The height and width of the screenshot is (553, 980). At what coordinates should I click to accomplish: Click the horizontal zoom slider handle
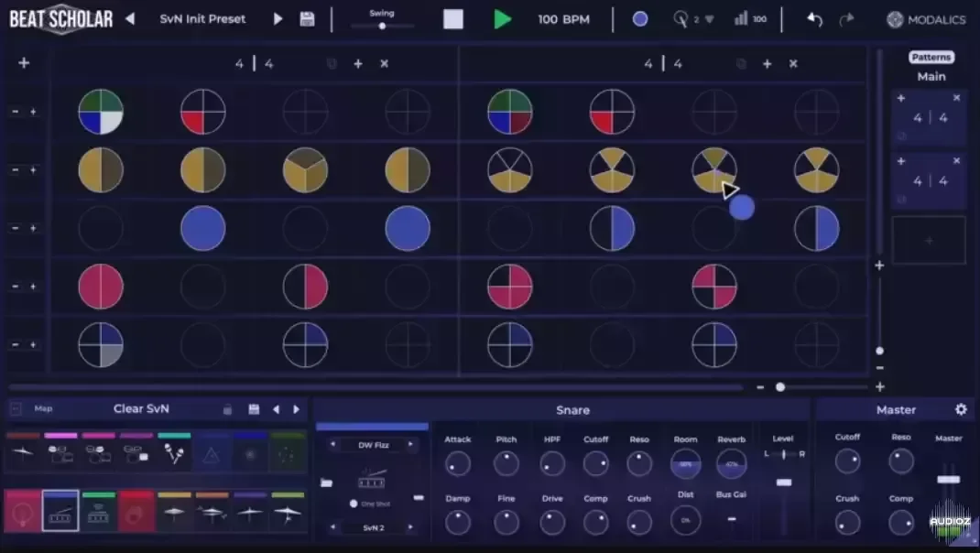click(x=780, y=387)
